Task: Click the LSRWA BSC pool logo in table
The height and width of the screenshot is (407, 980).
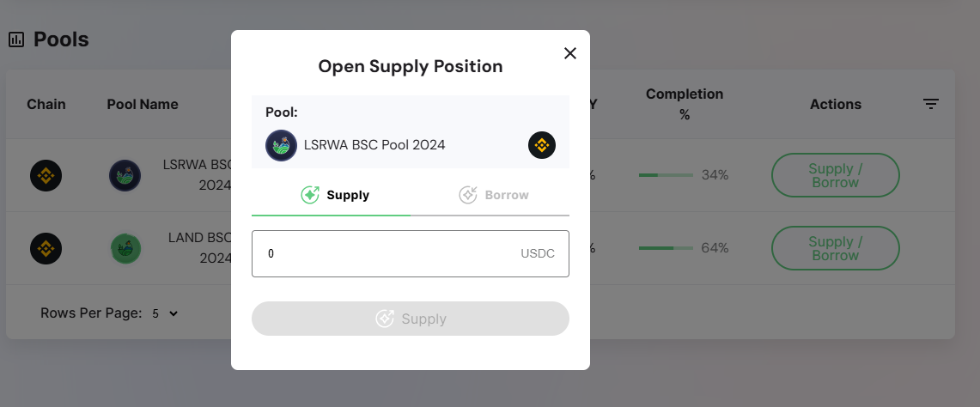Action: click(x=125, y=175)
